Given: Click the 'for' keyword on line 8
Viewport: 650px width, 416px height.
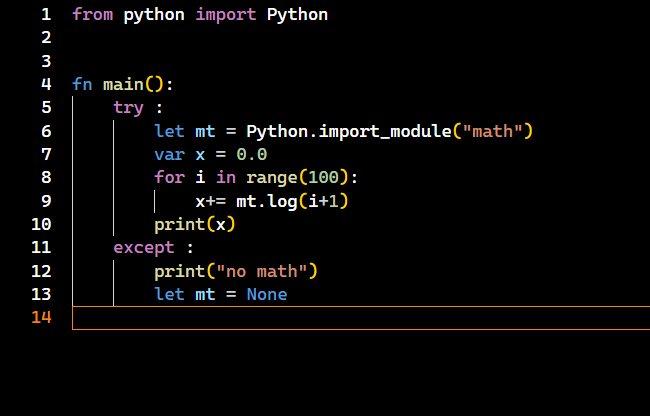Looking at the screenshot, I should point(169,178).
